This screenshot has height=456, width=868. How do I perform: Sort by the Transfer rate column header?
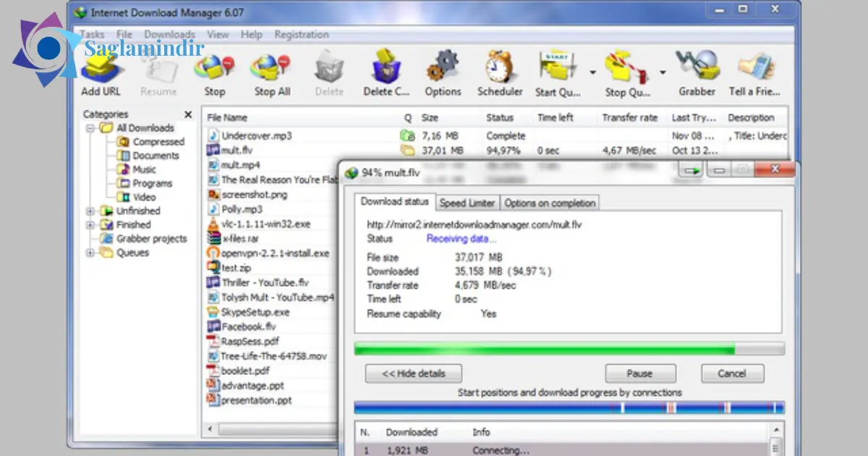[x=630, y=117]
